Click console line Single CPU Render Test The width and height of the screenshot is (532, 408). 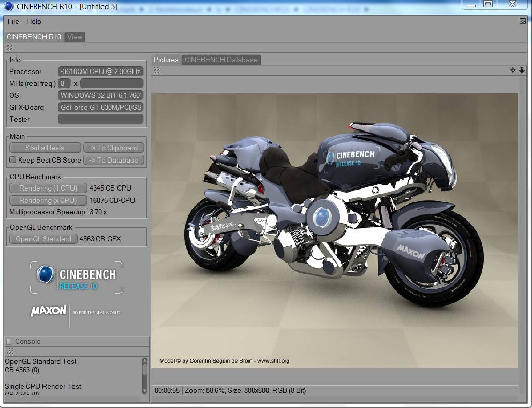tap(43, 386)
